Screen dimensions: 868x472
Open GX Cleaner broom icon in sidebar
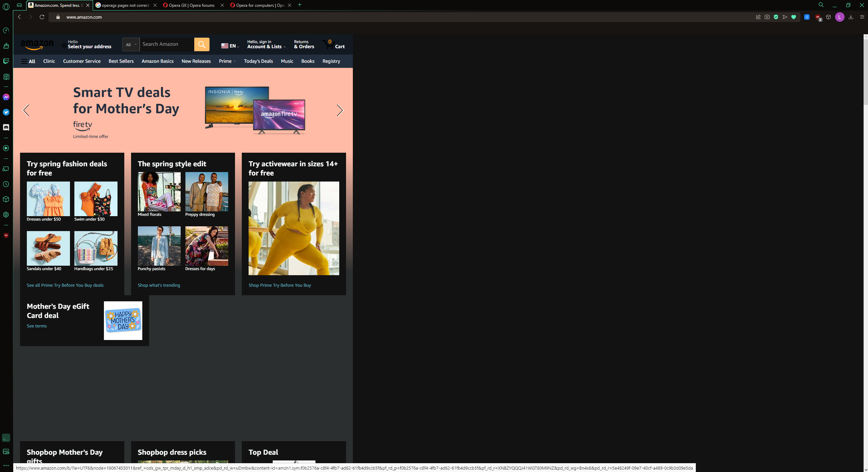pyautogui.click(x=6, y=46)
